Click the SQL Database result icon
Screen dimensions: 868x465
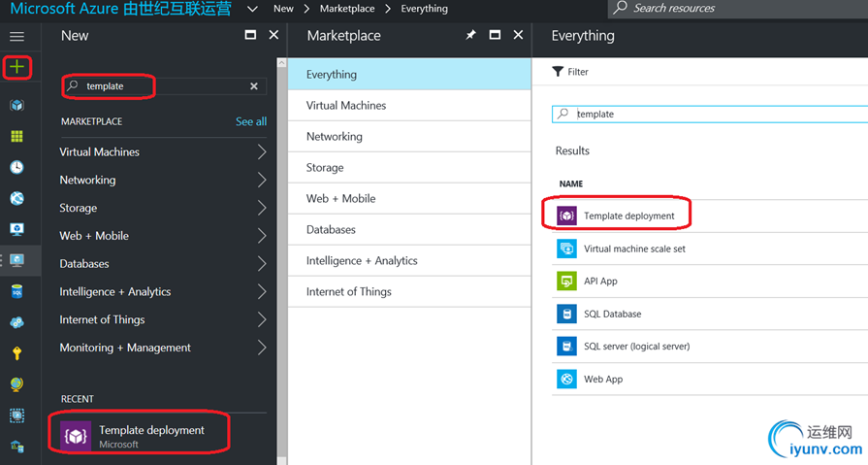coord(566,314)
